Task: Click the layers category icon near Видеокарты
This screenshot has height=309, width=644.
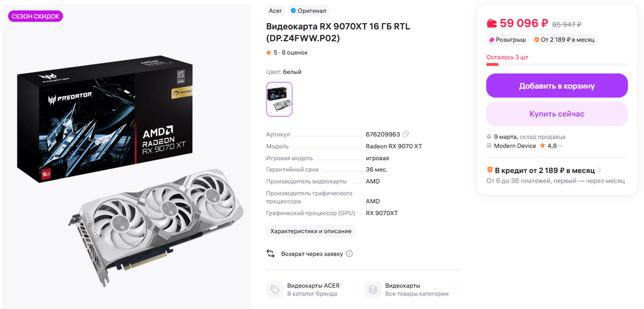Action: pos(373,290)
